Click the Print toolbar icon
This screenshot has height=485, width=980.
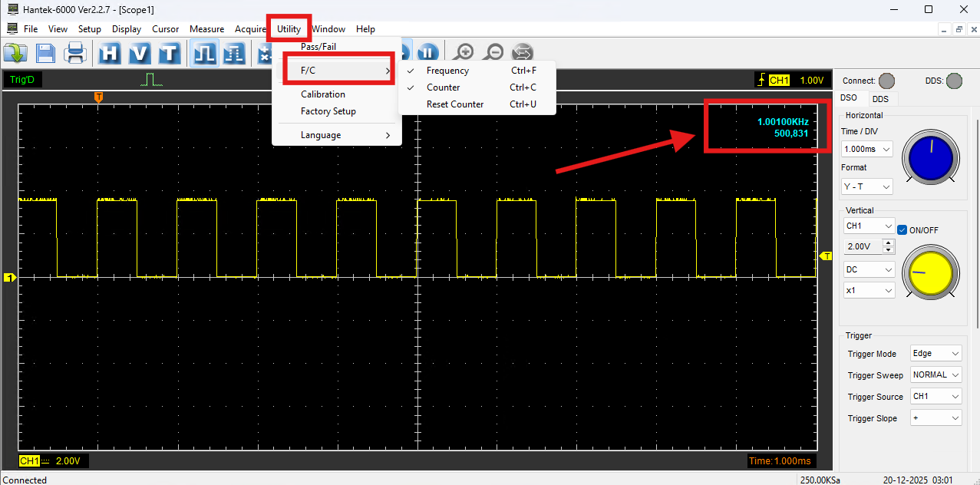coord(75,53)
